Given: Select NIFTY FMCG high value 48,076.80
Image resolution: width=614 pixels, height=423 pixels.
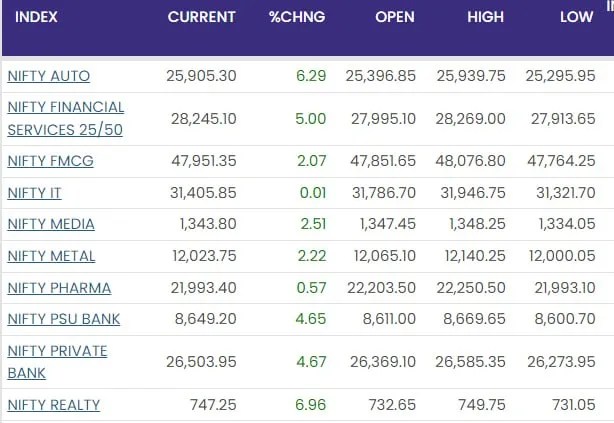Looking at the screenshot, I should 470,161.
